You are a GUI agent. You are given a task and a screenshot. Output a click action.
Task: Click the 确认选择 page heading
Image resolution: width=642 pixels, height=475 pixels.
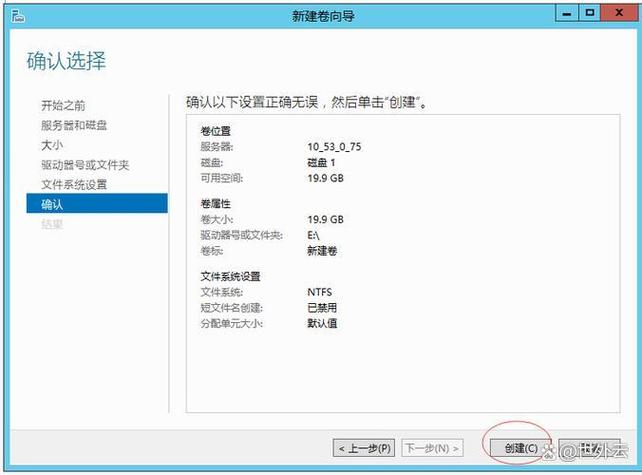[x=66, y=61]
